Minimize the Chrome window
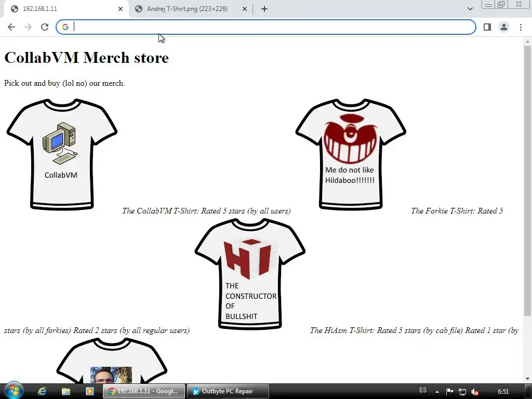This screenshot has width=532, height=399. pos(488,5)
